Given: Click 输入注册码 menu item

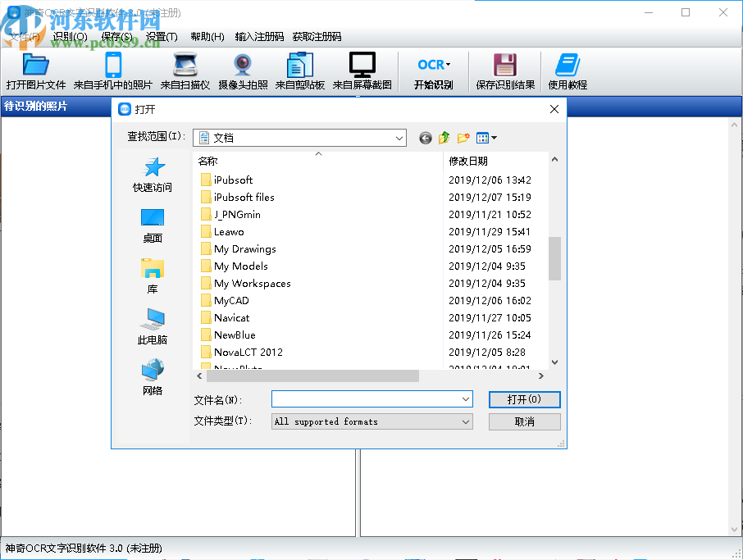Looking at the screenshot, I should [259, 36].
